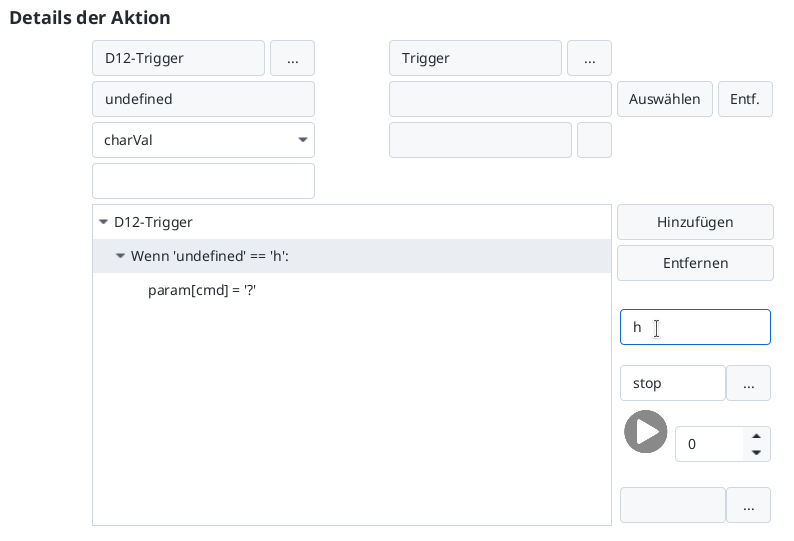Viewport: 794px width, 541px height.
Task: Click the round play button icon
Action: click(x=645, y=432)
